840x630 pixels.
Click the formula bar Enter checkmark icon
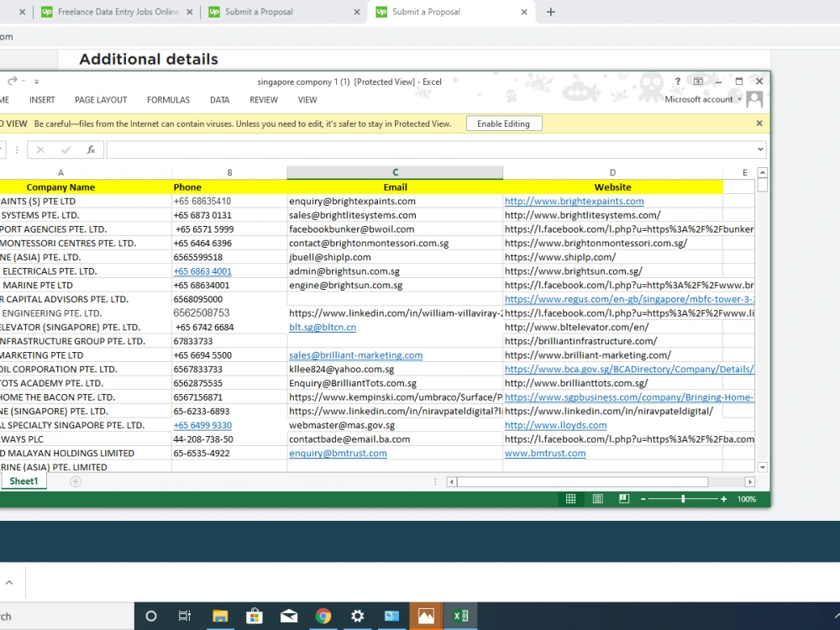point(66,150)
